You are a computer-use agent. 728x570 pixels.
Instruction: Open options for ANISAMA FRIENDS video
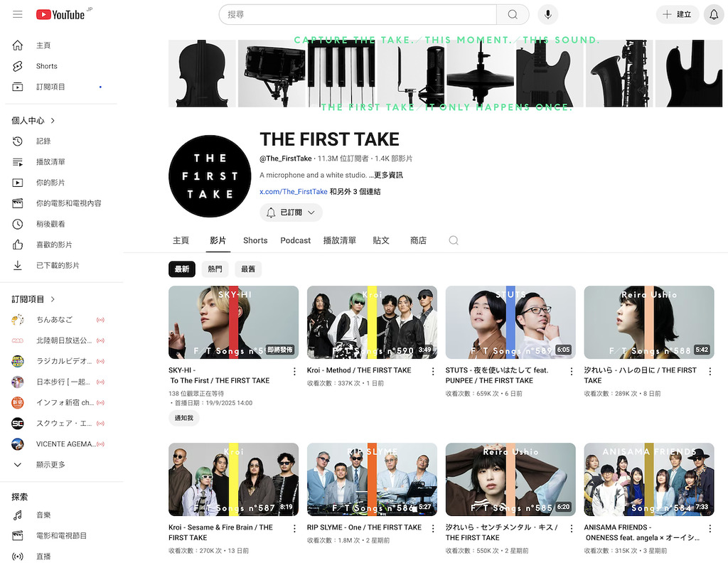point(710,529)
